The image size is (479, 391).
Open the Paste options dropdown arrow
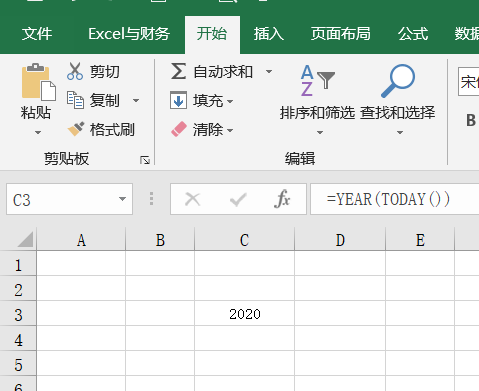(38, 132)
